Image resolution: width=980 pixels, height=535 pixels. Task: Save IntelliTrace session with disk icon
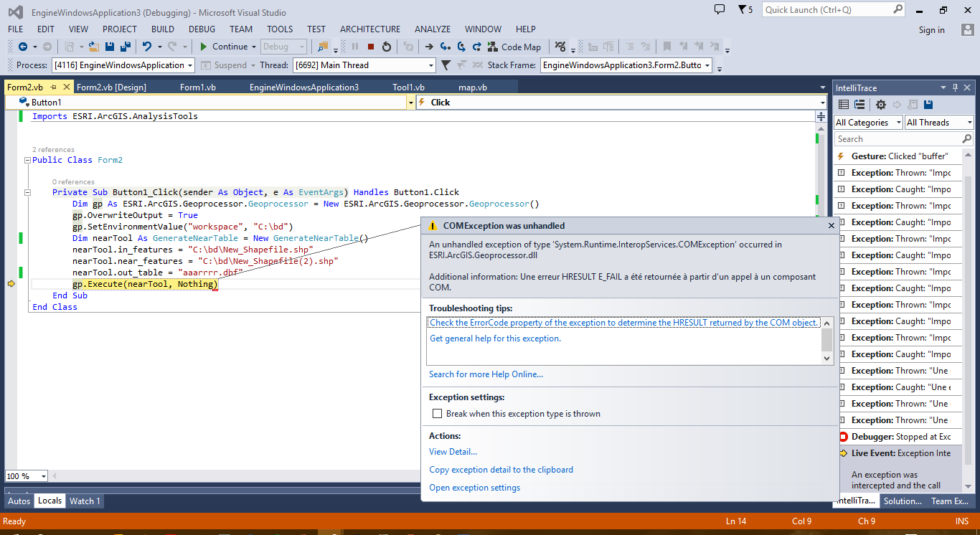click(x=928, y=105)
